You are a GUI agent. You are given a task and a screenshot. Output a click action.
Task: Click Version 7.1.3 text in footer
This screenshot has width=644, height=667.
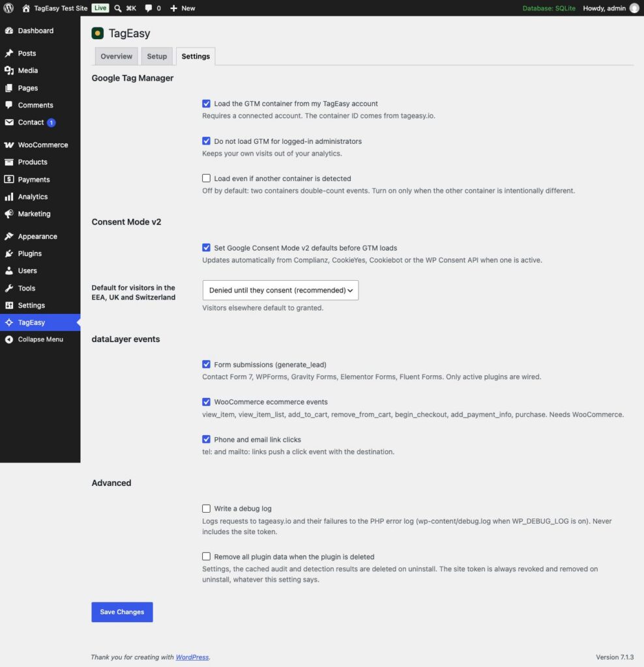pos(615,657)
